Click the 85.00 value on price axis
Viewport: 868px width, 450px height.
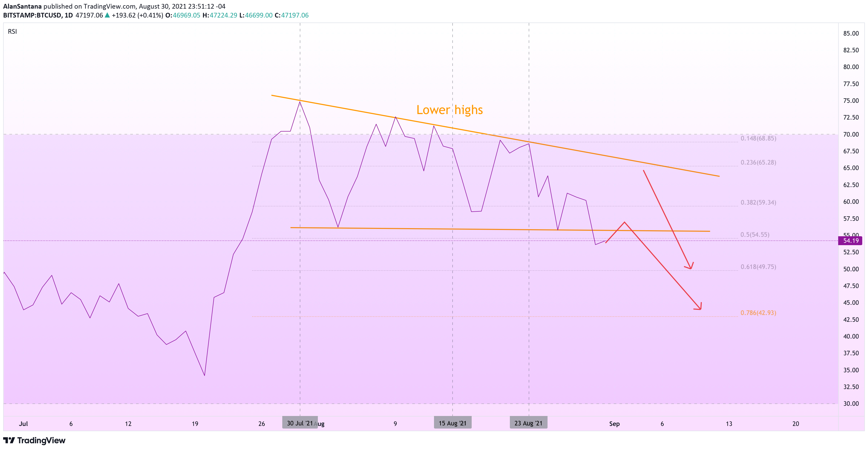click(x=851, y=33)
